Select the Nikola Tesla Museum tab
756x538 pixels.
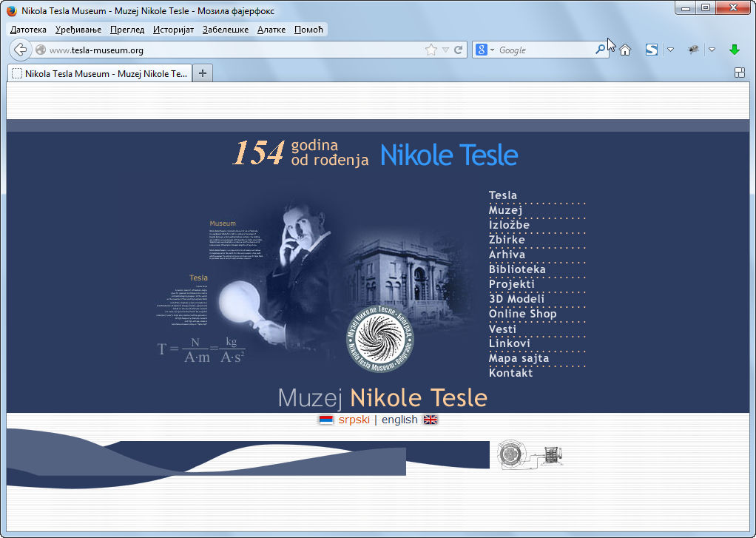pyautogui.click(x=101, y=73)
